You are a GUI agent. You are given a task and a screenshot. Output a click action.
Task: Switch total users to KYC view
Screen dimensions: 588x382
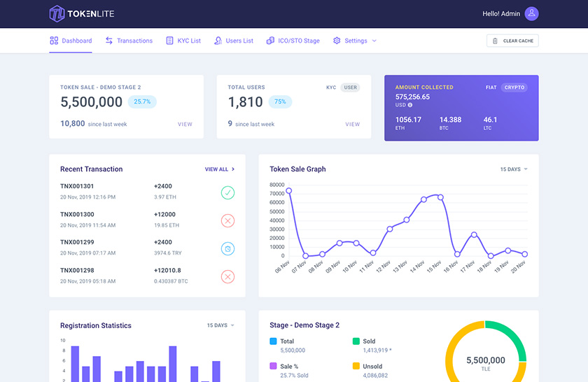point(331,87)
